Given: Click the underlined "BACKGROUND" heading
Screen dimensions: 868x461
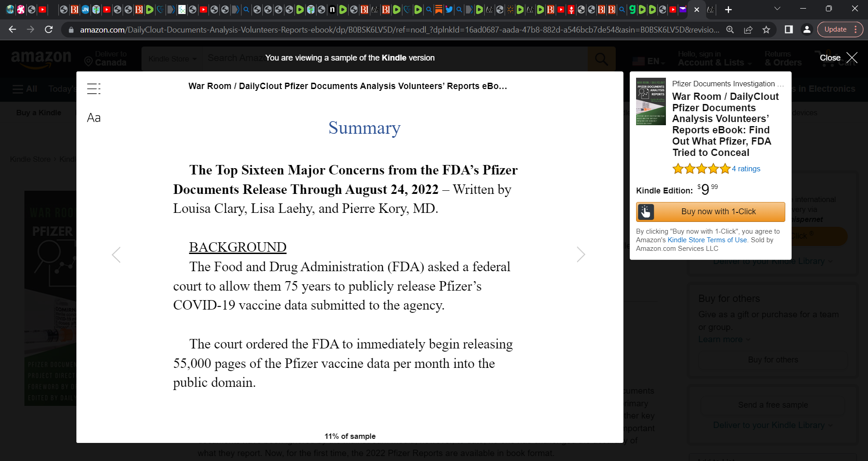Looking at the screenshot, I should pyautogui.click(x=237, y=247).
